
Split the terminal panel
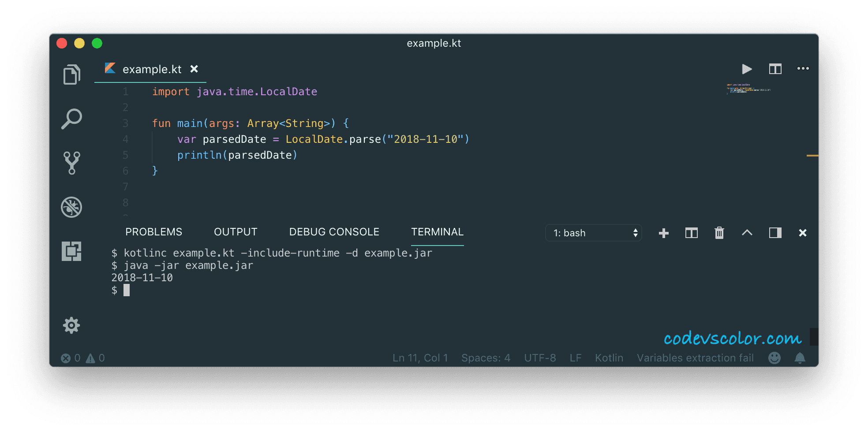[x=691, y=233]
